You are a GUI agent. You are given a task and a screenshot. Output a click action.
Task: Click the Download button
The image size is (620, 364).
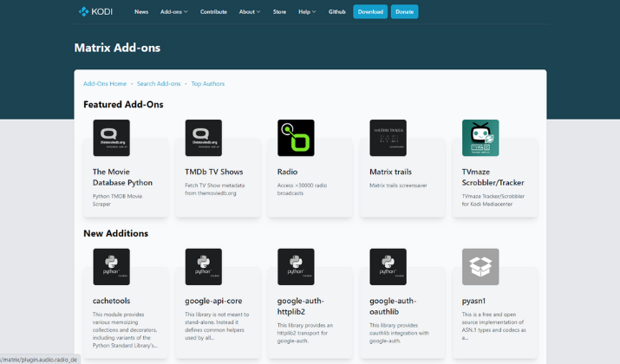point(370,12)
